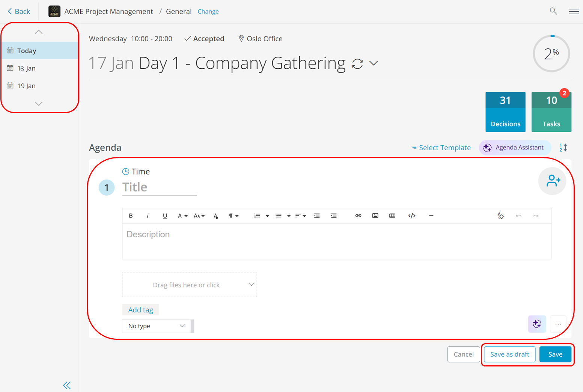Screen dimensions: 583x392
Task: Expand the attachment area chevron
Action: tap(251, 285)
